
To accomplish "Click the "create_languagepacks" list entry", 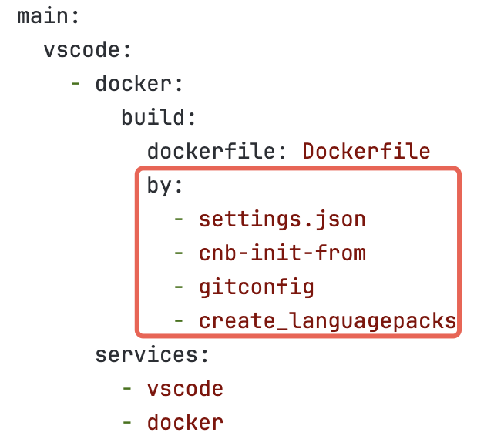I will (x=328, y=321).
